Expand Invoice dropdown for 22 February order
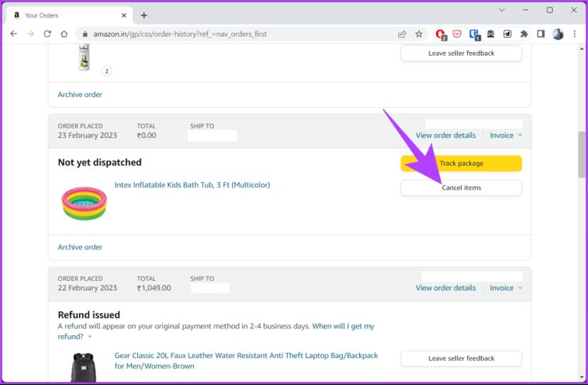 pyautogui.click(x=506, y=288)
